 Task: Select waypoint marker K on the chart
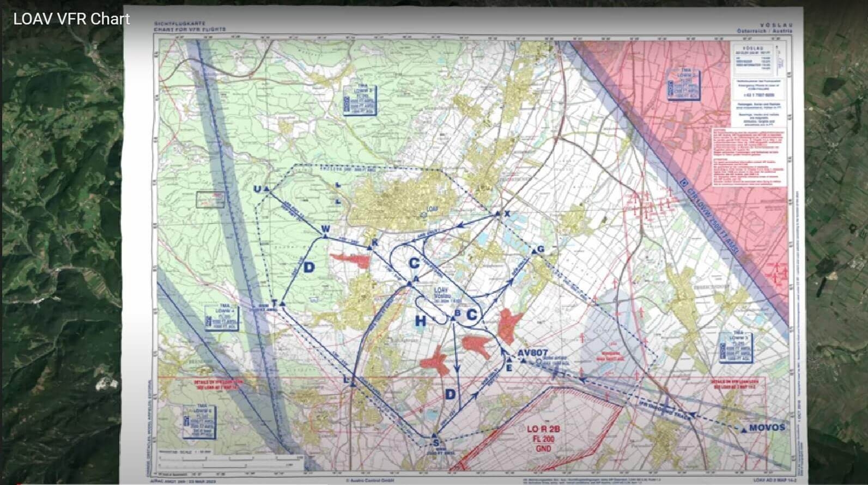point(370,247)
